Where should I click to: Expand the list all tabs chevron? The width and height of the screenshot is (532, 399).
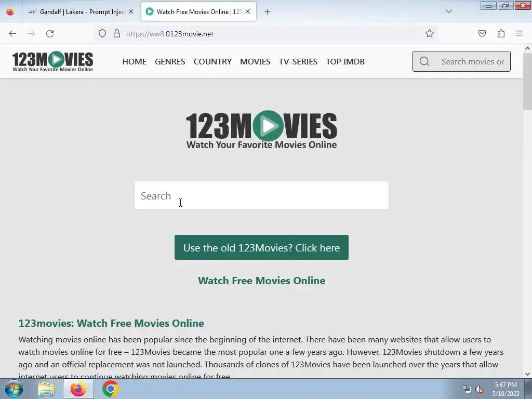click(448, 11)
